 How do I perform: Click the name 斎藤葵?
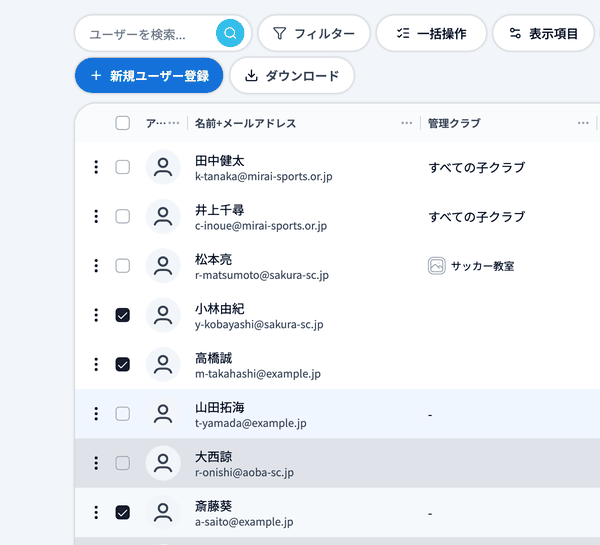[x=213, y=506]
